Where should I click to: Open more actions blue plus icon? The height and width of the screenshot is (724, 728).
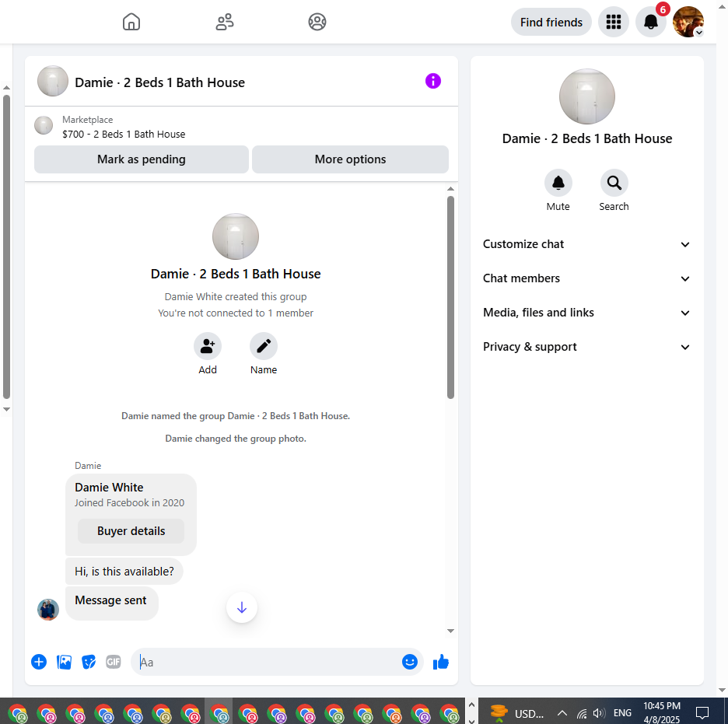39,662
